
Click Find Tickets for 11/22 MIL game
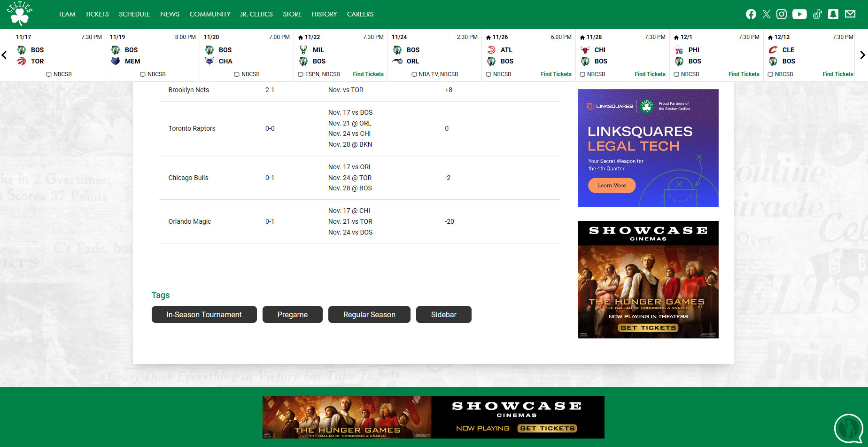(368, 74)
